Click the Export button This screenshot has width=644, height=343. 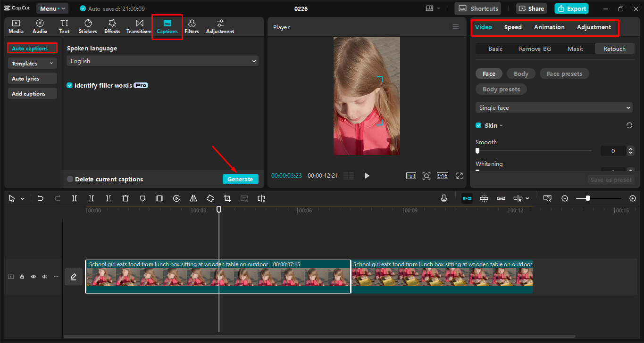point(571,8)
